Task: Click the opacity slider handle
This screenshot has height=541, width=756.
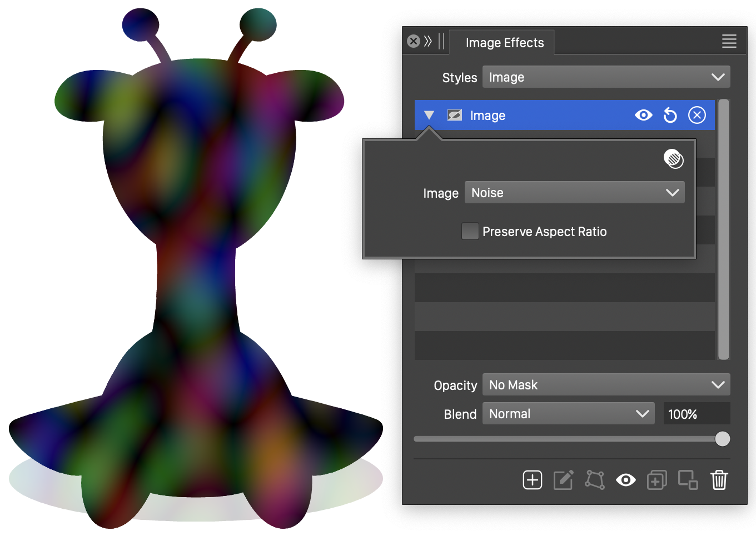Action: click(722, 439)
